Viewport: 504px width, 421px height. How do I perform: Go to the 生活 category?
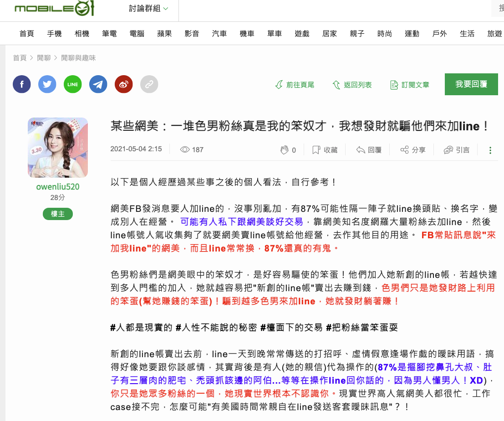(467, 33)
